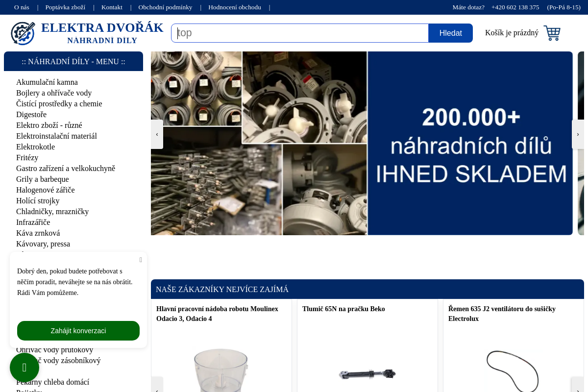Click phone number +420 602 138 375
The image size is (588, 392).
[x=515, y=7]
